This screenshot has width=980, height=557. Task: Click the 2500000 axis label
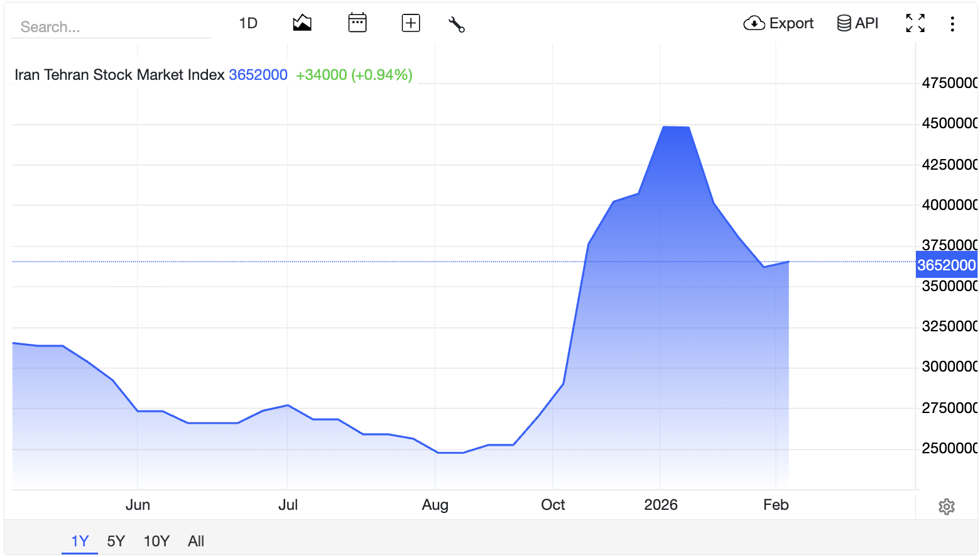[949, 448]
